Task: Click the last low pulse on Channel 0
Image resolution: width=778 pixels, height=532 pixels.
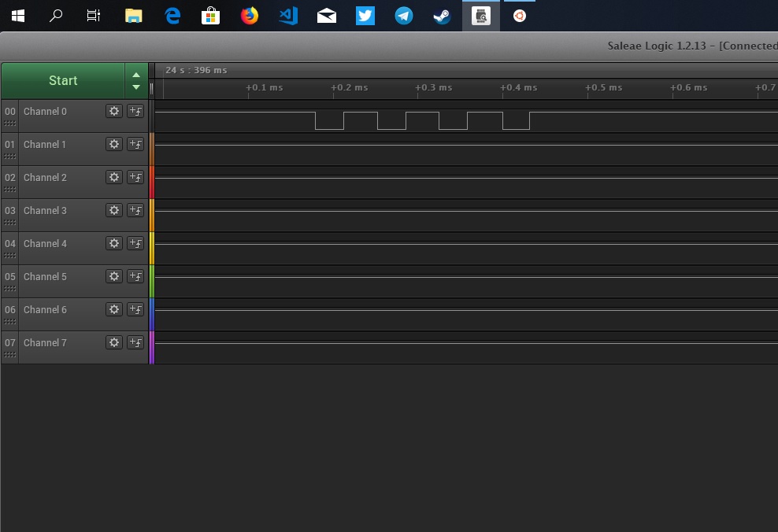Action: pyautogui.click(x=516, y=121)
